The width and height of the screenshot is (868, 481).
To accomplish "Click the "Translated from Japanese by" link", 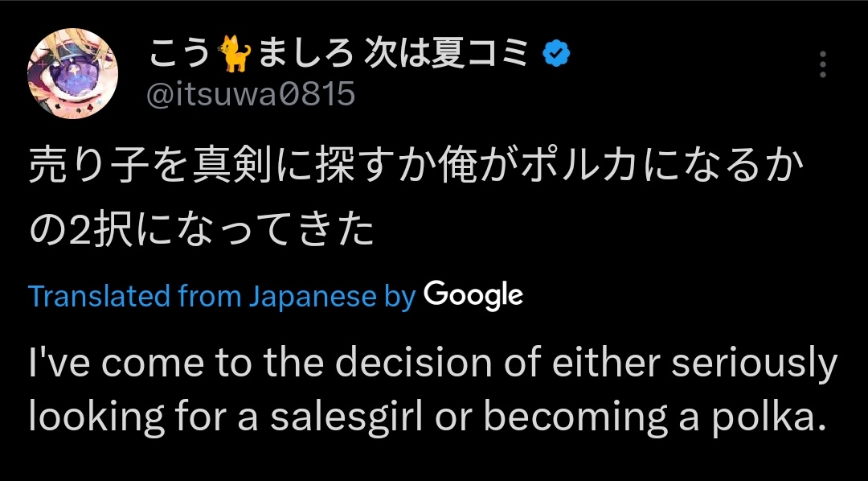I will pos(221,297).
